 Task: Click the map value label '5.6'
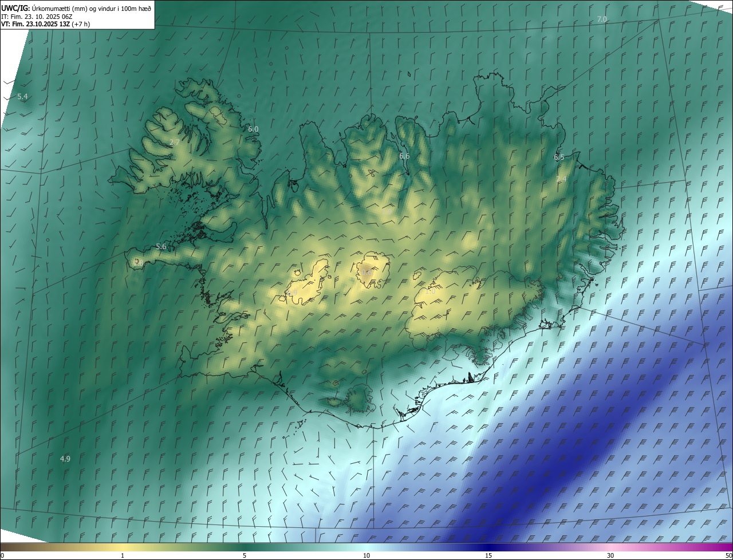point(161,247)
